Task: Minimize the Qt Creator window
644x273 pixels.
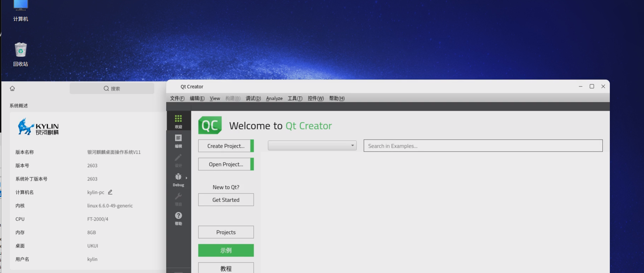Action: [x=581, y=87]
